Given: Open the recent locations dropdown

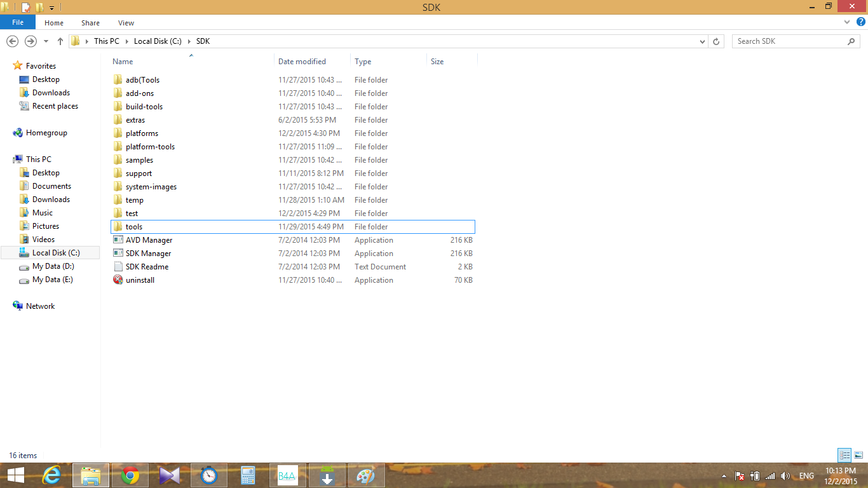Looking at the screenshot, I should [x=46, y=41].
